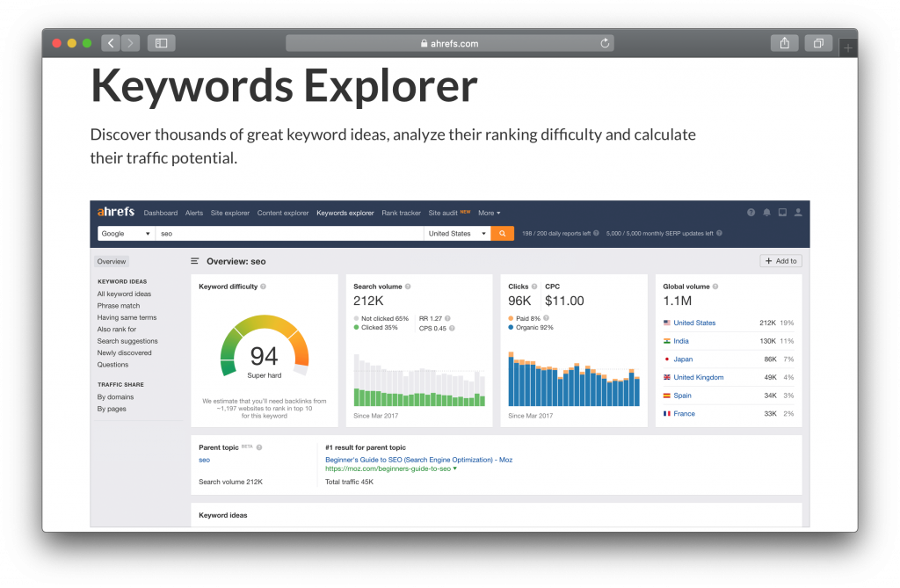The width and height of the screenshot is (900, 588).
Task: Click the ahrefs.com address bar
Action: coord(449,43)
